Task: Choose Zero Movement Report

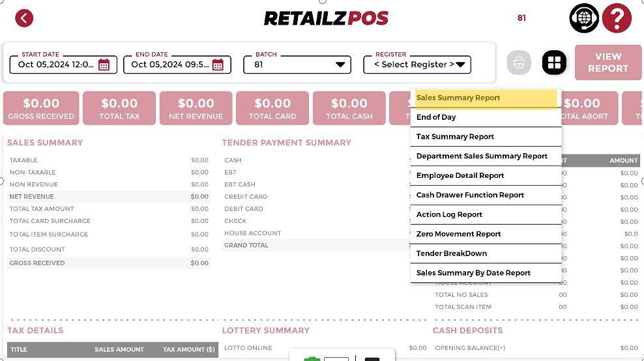Action: [x=486, y=234]
